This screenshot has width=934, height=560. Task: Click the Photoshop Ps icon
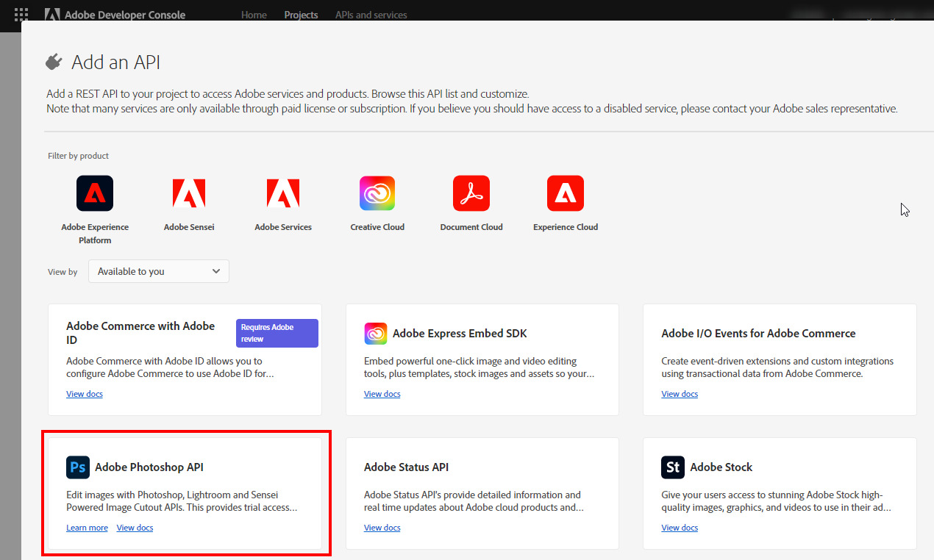coord(77,467)
